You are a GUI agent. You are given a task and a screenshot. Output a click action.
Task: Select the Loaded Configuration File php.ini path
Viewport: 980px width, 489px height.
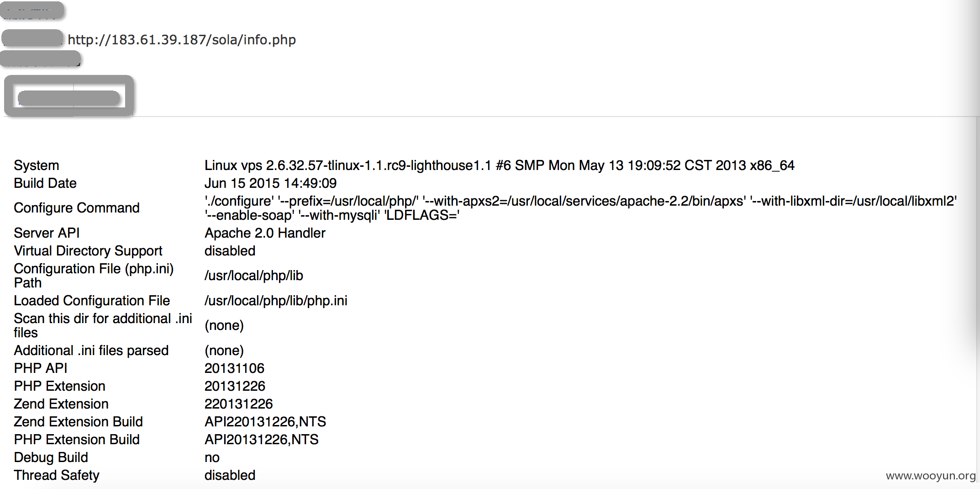click(x=276, y=300)
